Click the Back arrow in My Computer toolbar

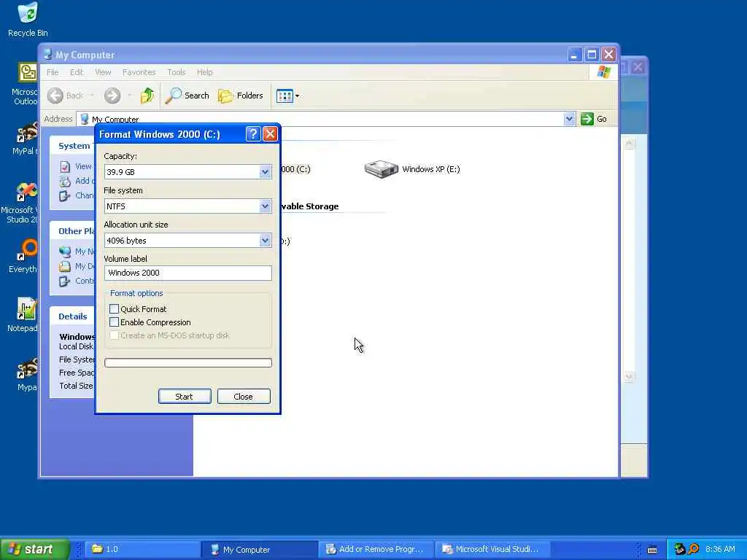point(55,96)
